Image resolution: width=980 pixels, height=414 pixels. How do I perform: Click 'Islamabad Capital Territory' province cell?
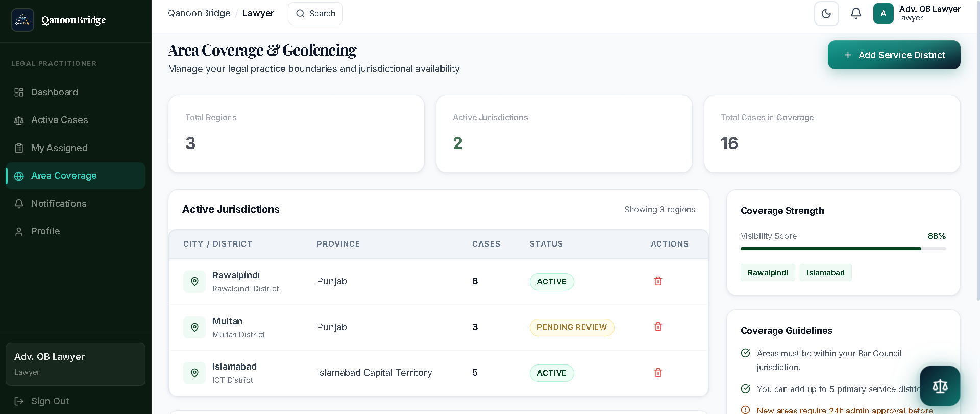point(374,373)
